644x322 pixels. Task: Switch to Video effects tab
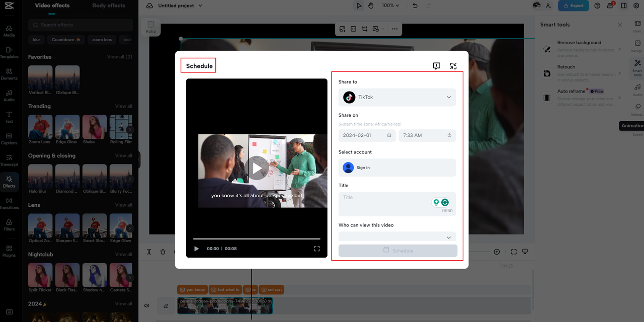(x=52, y=6)
